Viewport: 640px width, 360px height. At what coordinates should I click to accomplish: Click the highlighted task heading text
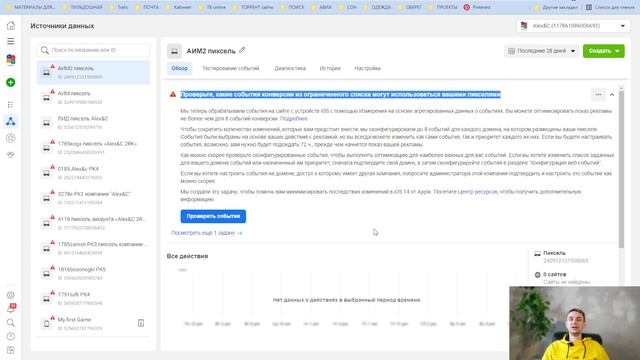click(x=340, y=94)
